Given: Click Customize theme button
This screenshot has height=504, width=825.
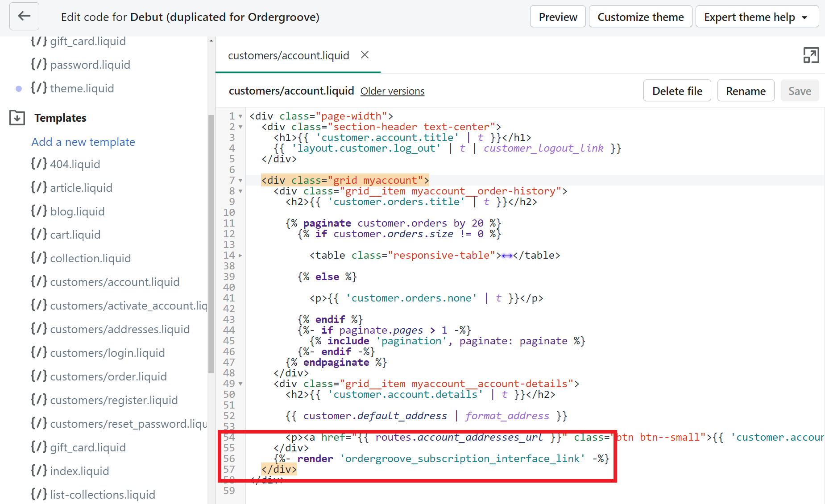Looking at the screenshot, I should 640,17.
